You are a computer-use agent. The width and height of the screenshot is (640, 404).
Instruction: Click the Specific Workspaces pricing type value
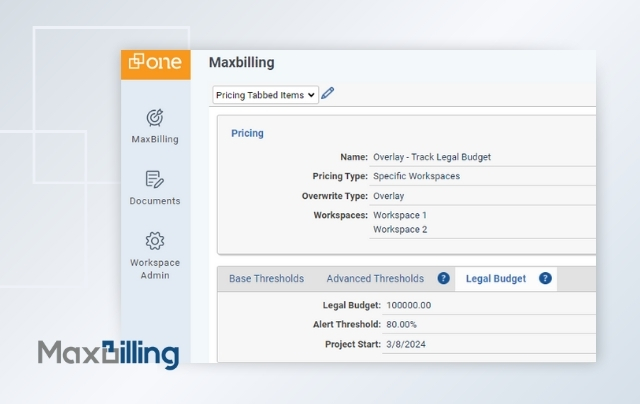click(x=416, y=176)
